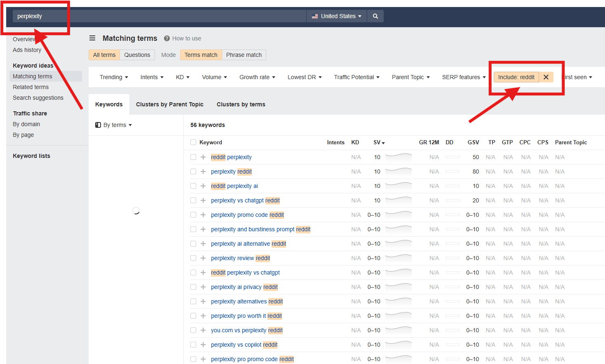Open the Trending filter dropdown
This screenshot has width=605, height=364.
tap(114, 77)
